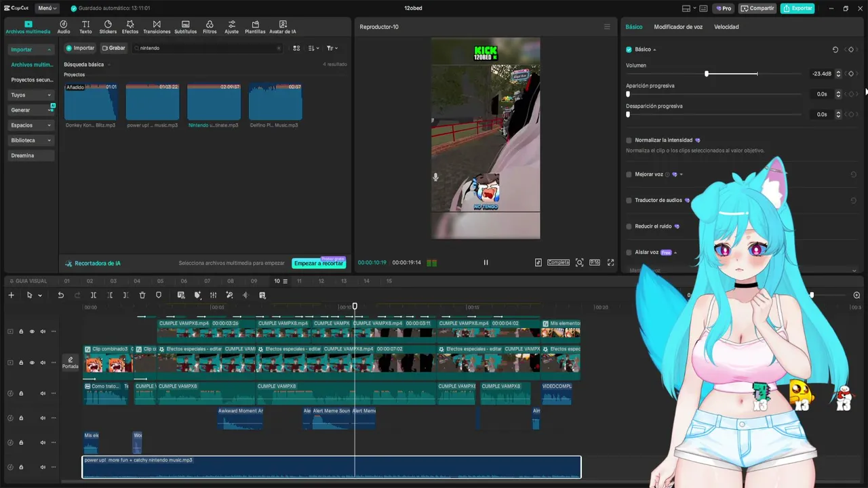Lock the power up! music audio track
The width and height of the screenshot is (868, 488).
click(x=21, y=467)
